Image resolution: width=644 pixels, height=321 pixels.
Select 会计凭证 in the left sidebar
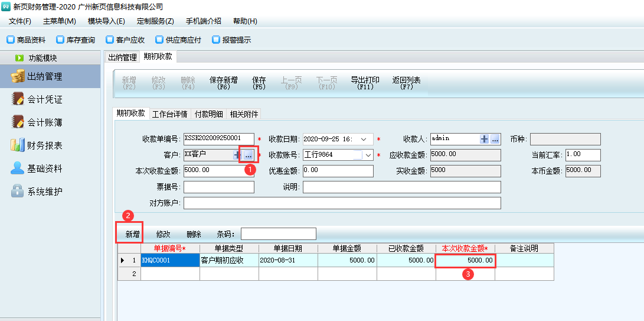pyautogui.click(x=44, y=99)
